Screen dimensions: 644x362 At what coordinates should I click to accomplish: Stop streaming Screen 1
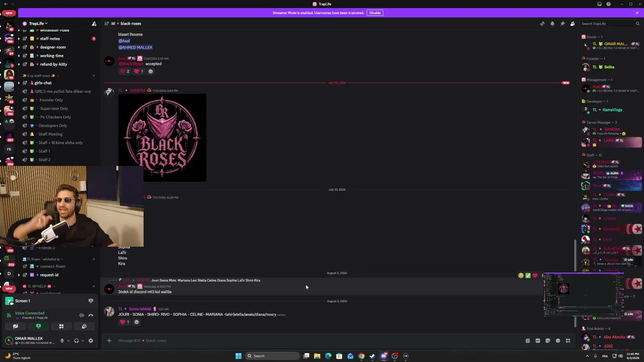click(x=91, y=301)
